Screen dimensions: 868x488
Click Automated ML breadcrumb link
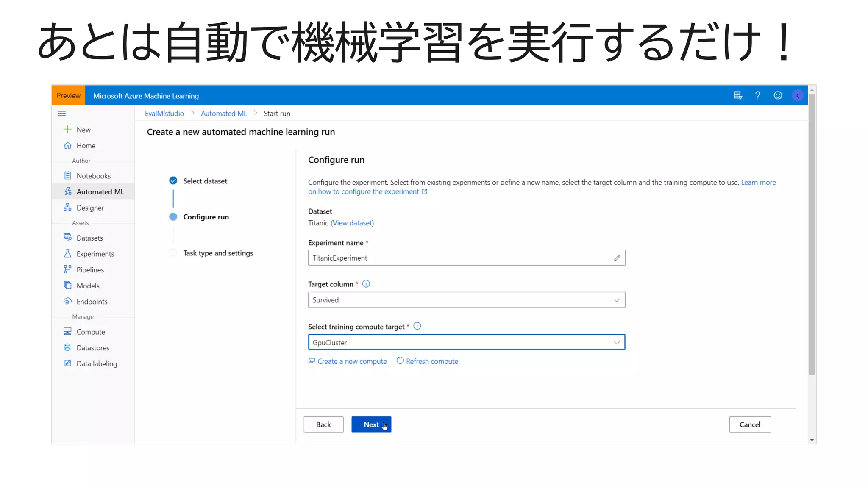click(224, 113)
